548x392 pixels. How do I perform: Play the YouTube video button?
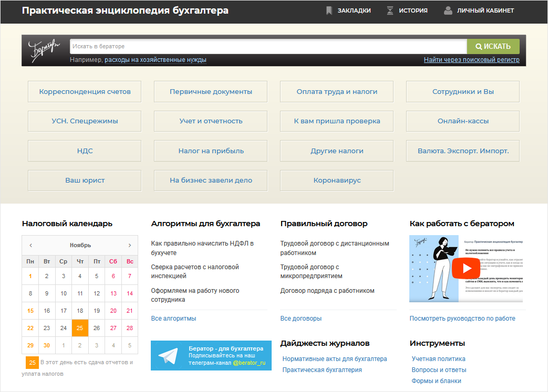(x=466, y=268)
